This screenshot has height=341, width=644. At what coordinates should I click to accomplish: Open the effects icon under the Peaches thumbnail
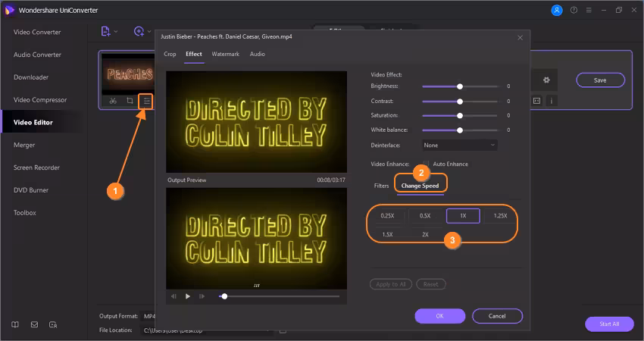click(x=146, y=101)
